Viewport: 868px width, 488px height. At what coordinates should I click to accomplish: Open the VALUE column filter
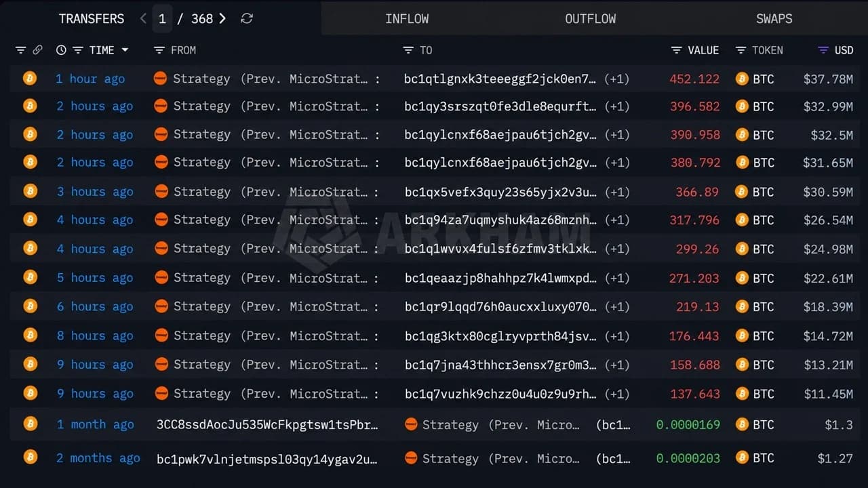[x=677, y=50]
